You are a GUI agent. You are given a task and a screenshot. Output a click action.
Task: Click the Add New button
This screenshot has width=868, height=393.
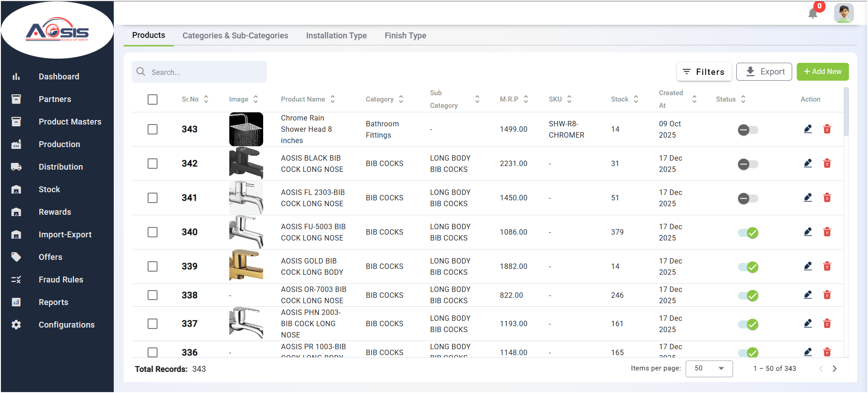coord(823,72)
